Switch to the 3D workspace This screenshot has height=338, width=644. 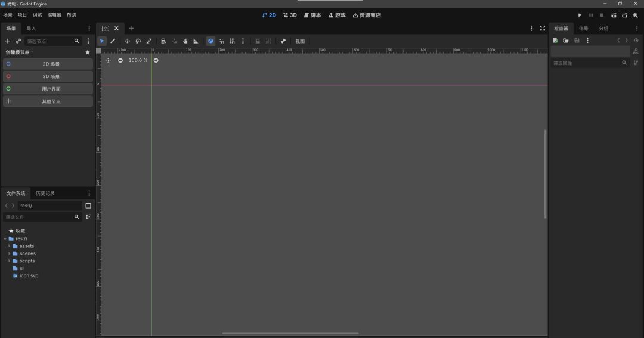[290, 15]
